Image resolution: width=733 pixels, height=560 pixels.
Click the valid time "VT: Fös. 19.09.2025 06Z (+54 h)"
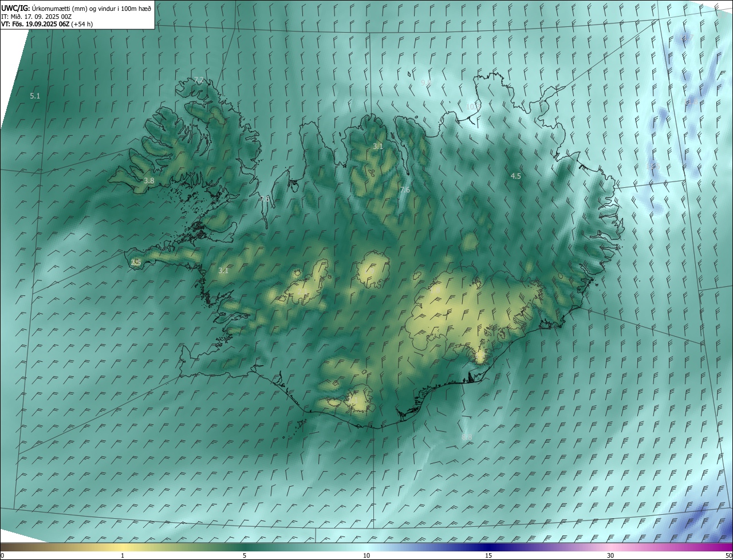pos(47,24)
